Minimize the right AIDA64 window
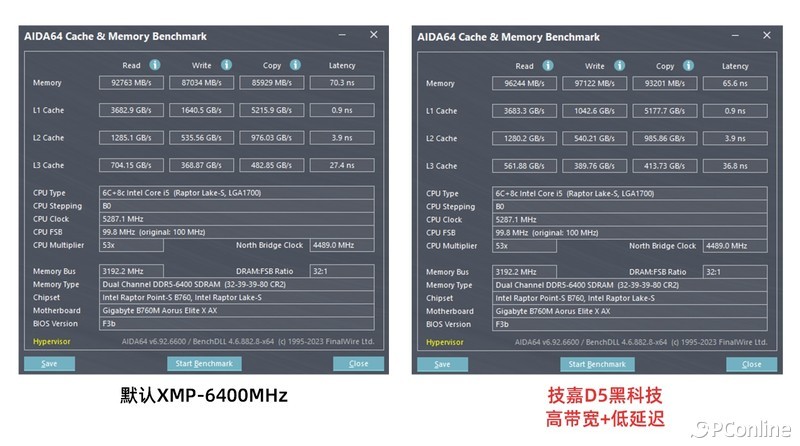The width and height of the screenshot is (800, 446). (735, 35)
